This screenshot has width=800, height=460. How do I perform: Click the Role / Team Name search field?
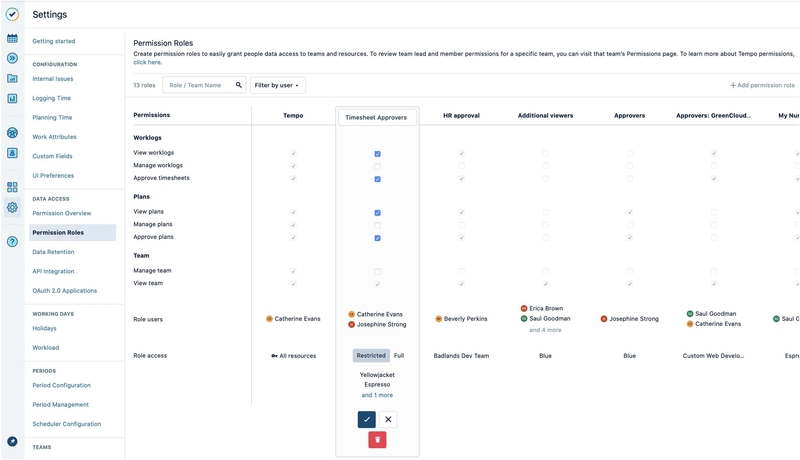point(199,86)
